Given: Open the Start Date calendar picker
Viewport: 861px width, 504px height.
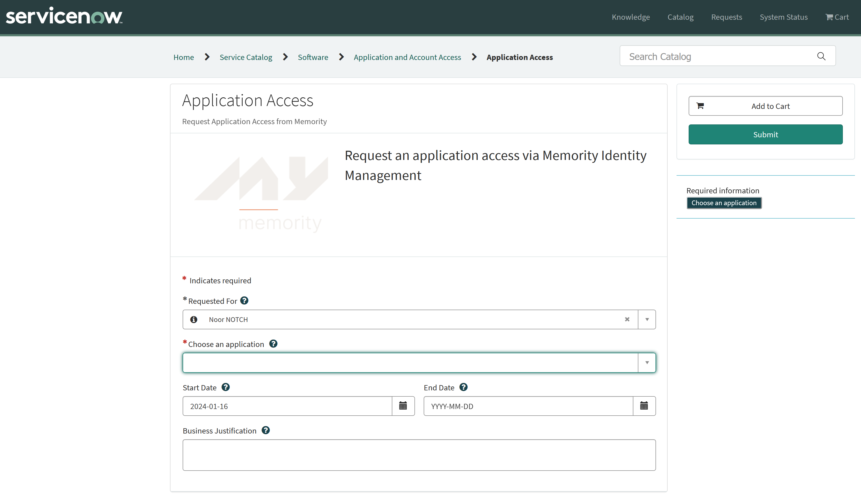Looking at the screenshot, I should pyautogui.click(x=403, y=406).
